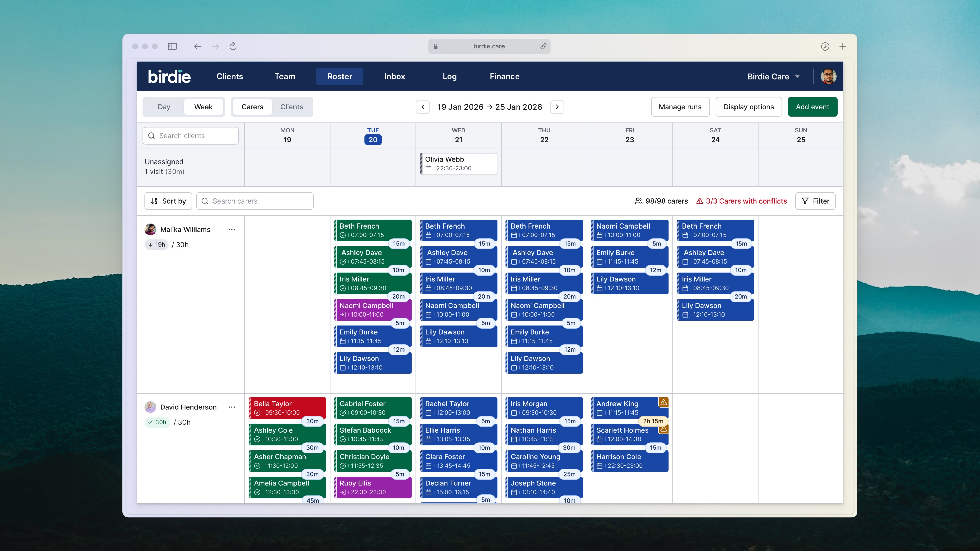980x551 pixels.
Task: Expand the Birdie Care account dropdown
Action: click(x=774, y=77)
